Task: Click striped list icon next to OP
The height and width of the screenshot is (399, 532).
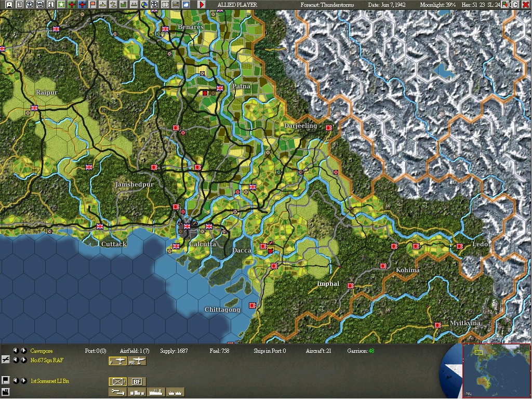Action: point(176,4)
